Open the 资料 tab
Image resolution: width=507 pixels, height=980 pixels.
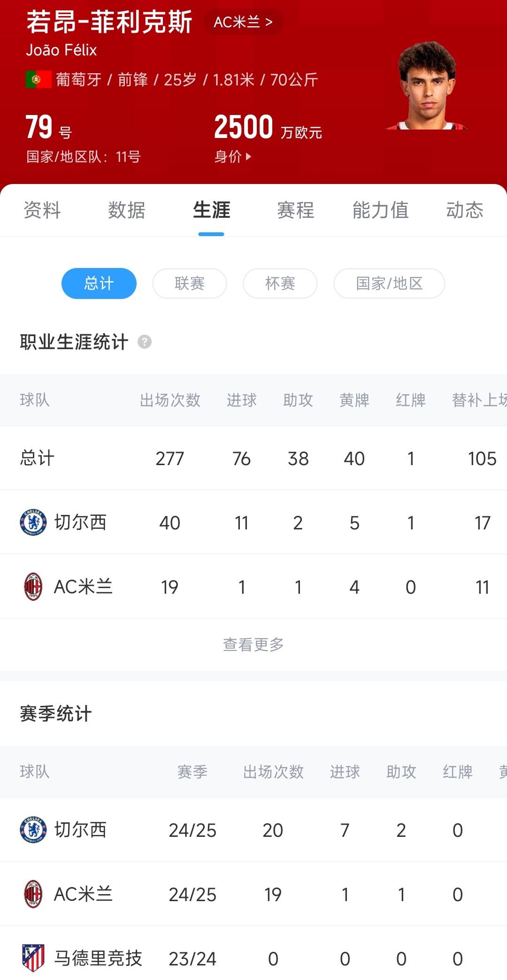42,210
